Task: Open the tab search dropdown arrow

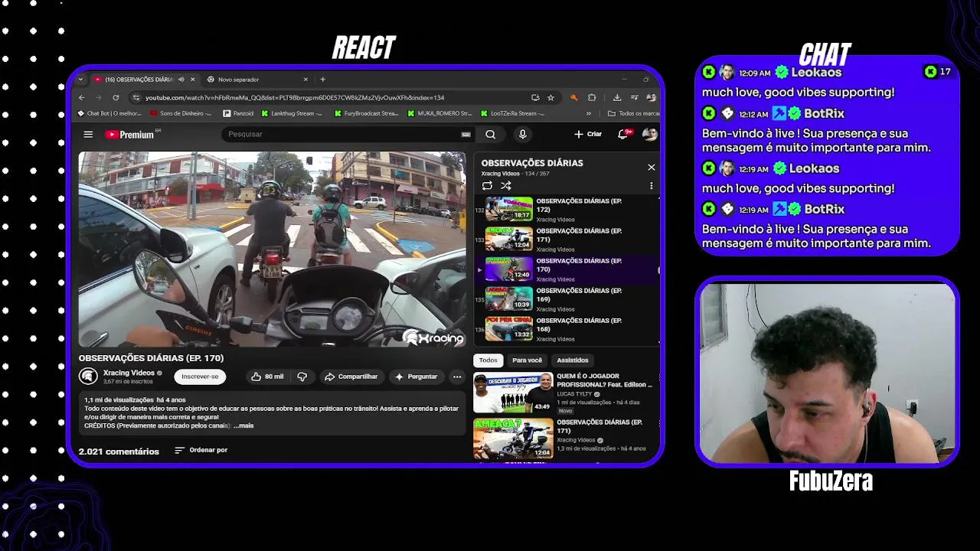Action: (x=80, y=80)
